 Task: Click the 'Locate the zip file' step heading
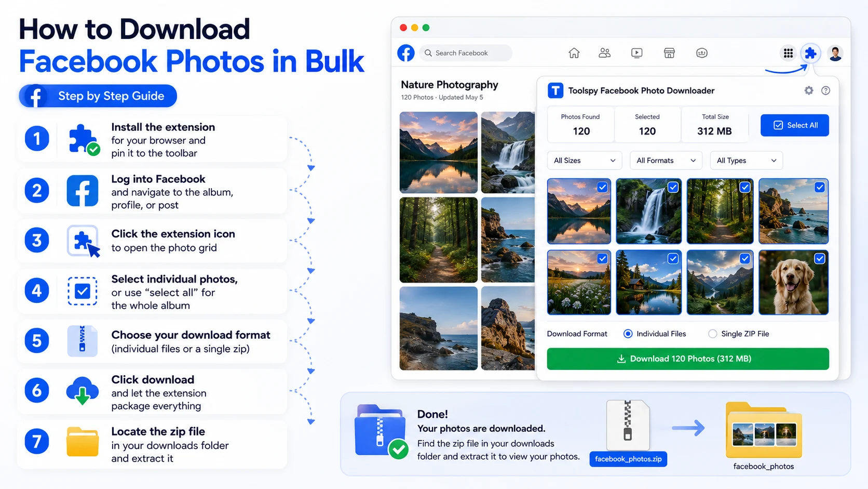pos(158,431)
